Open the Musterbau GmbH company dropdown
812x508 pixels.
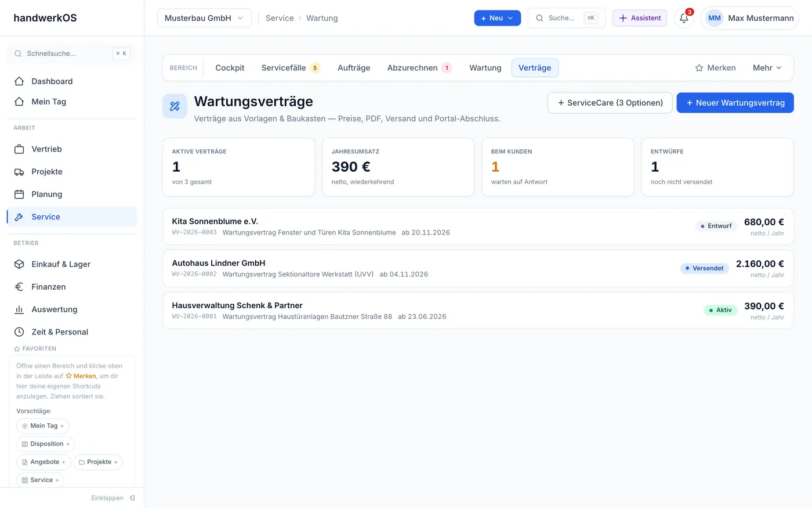(204, 18)
